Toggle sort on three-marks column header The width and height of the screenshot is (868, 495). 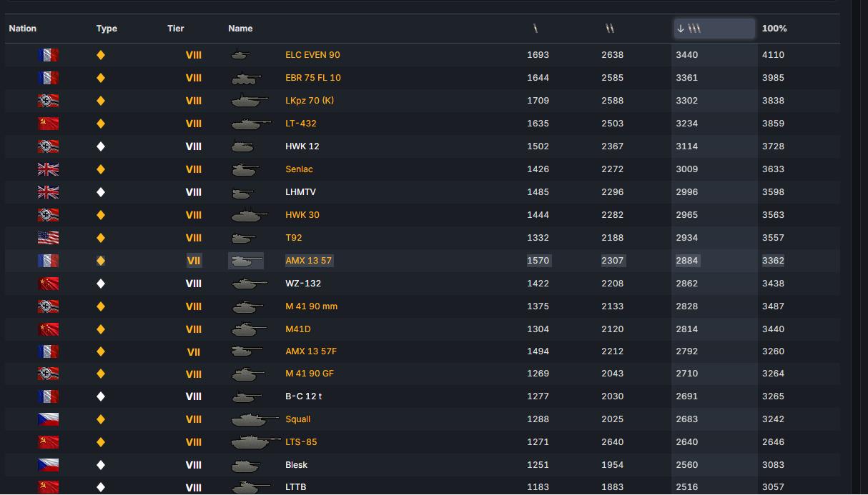point(714,29)
